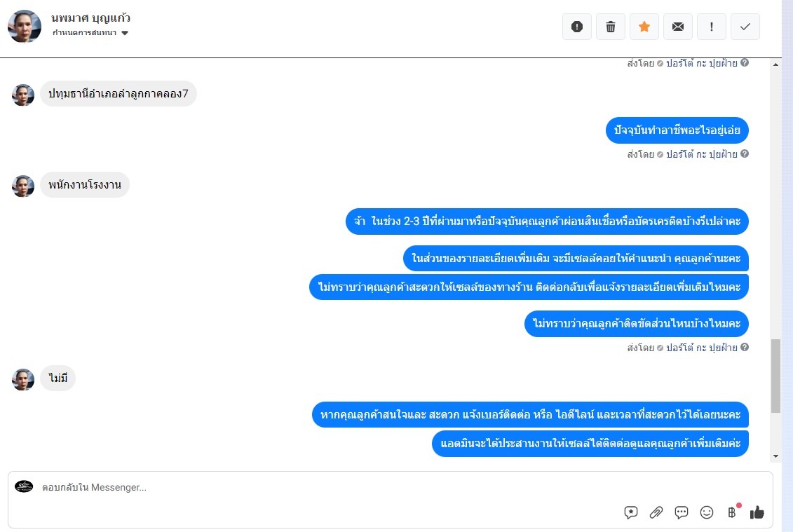Open the emoji picker smiley icon
Screen dimensions: 793x532
707,512
